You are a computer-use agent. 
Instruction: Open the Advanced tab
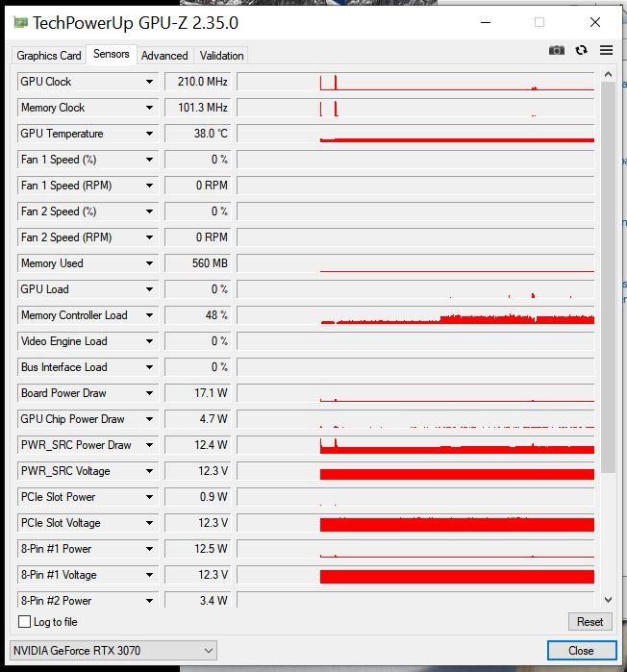(x=164, y=56)
